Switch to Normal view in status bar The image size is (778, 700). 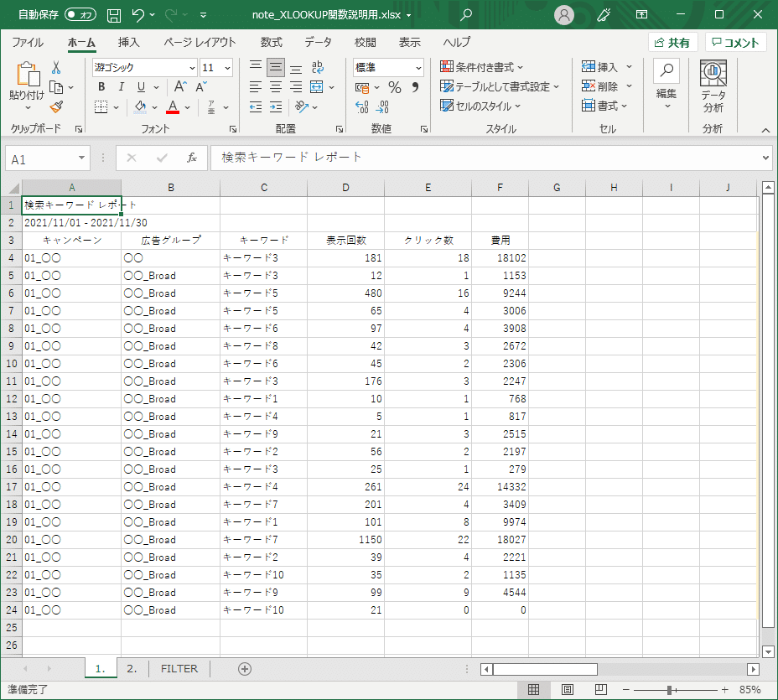533,690
